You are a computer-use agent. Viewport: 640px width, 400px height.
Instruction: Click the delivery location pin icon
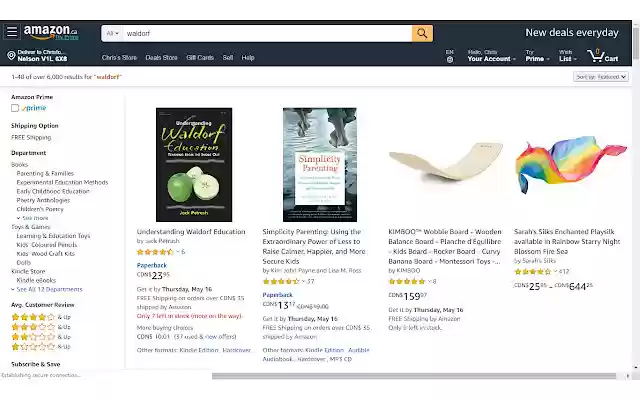pos(11,56)
